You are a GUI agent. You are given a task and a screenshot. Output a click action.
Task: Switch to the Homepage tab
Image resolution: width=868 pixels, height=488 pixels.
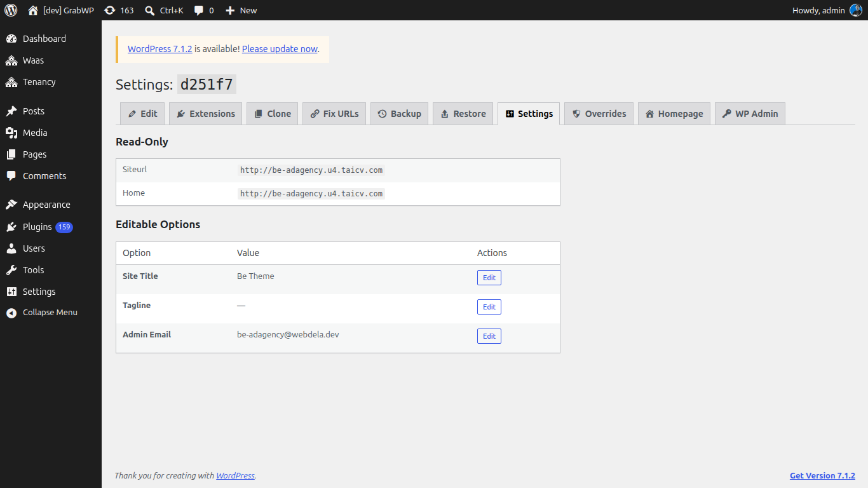[674, 114]
